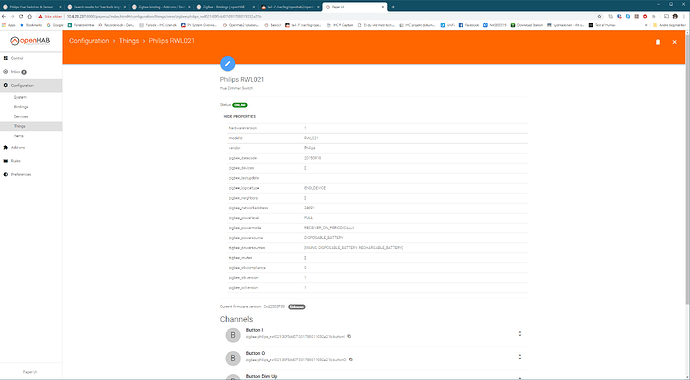Image resolution: width=690 pixels, height=380 pixels.
Task: Open Control in the sidebar
Action: click(x=31, y=58)
